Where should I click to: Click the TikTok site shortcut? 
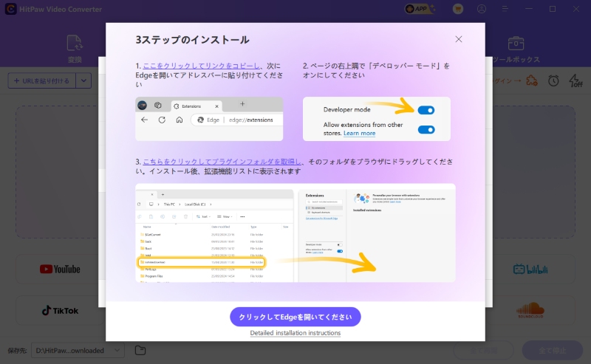pos(60,311)
